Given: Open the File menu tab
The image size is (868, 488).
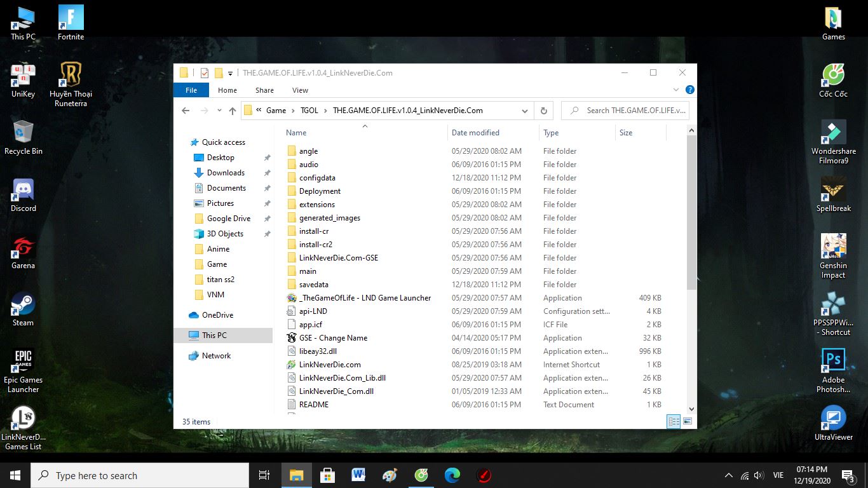Looking at the screenshot, I should pyautogui.click(x=191, y=90).
